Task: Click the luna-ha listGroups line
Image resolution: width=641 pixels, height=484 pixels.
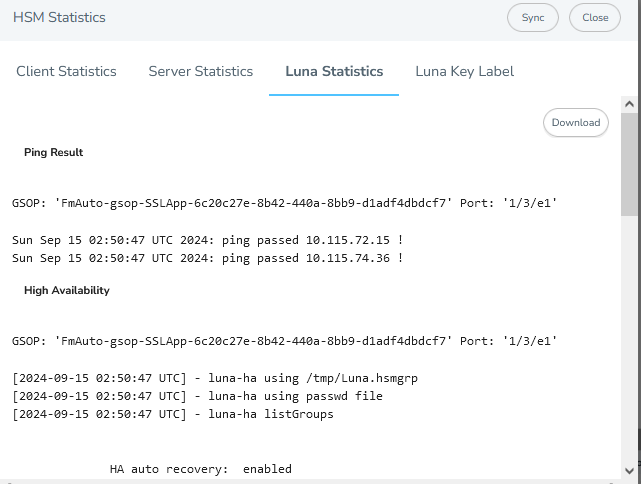Action: coord(173,414)
